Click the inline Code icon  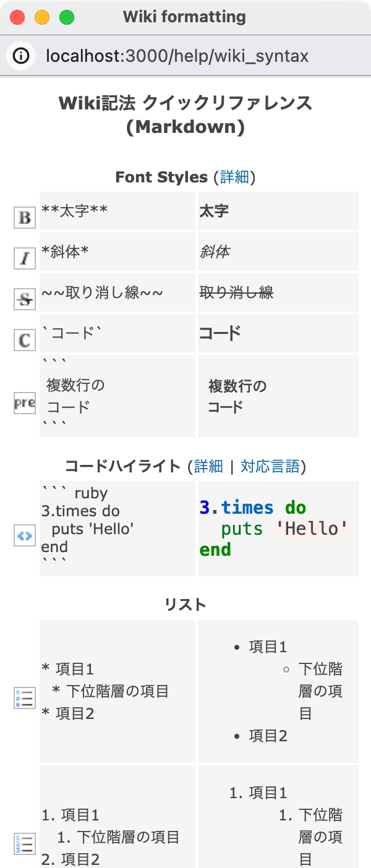pyautogui.click(x=25, y=339)
